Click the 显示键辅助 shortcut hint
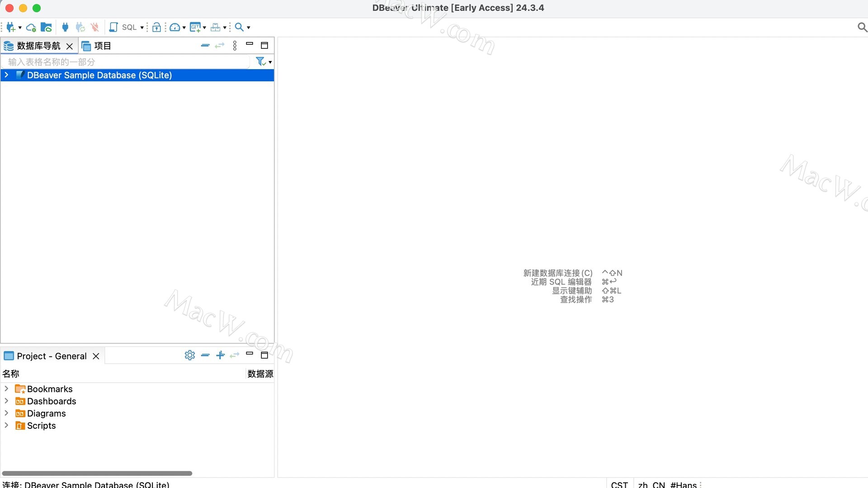 [572, 291]
